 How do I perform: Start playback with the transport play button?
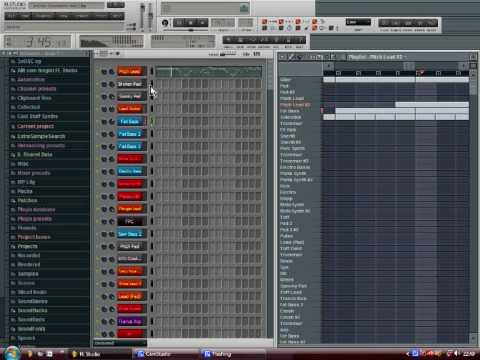click(x=179, y=23)
